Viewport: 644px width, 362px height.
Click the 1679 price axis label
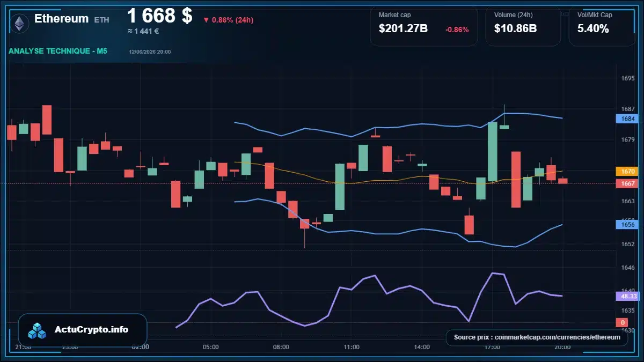627,140
